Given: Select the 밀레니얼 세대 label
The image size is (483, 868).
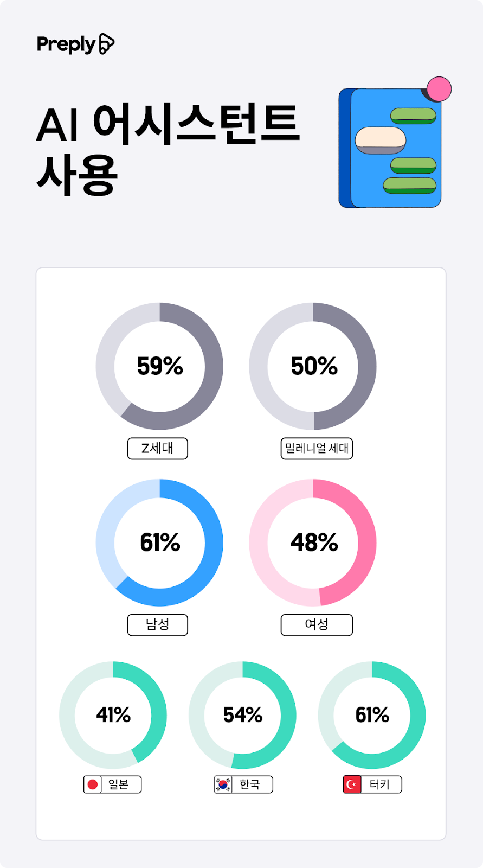Looking at the screenshot, I should coord(317,449).
